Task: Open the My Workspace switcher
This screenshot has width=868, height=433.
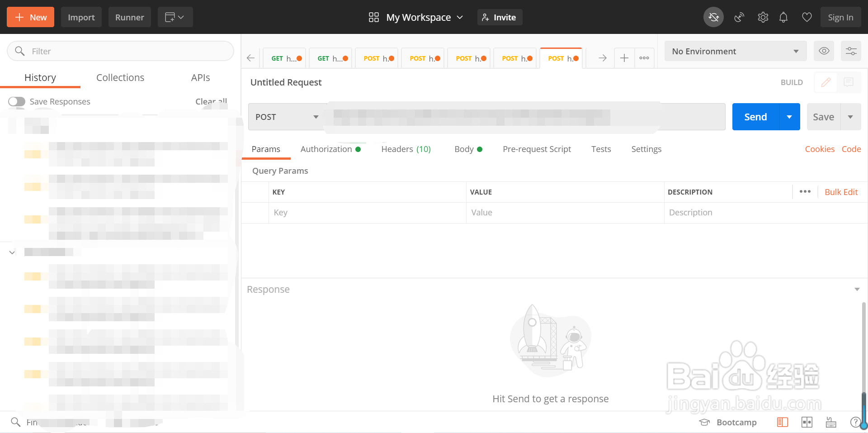Action: pyautogui.click(x=416, y=17)
